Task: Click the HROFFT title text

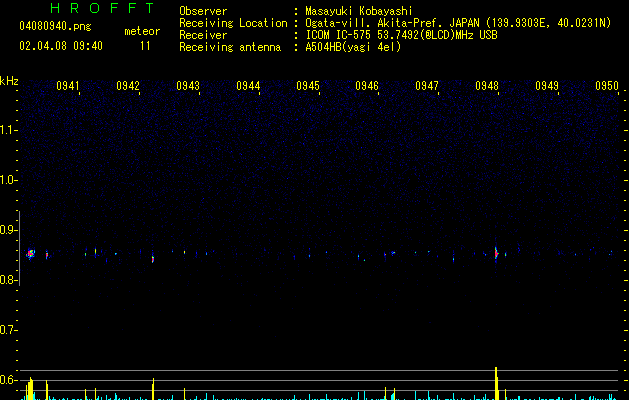Action: pyautogui.click(x=103, y=8)
